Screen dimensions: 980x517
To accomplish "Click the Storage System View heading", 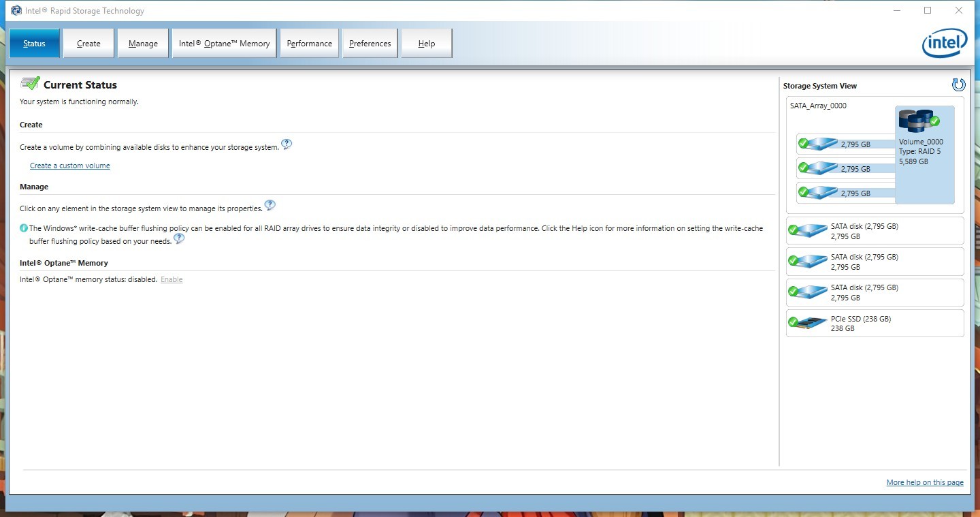I will (820, 86).
